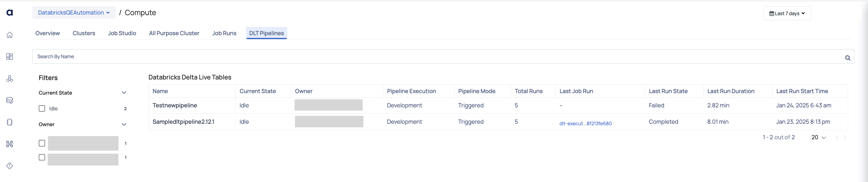Open the dashboard grid icon in the sidebar
The image size is (868, 182).
(x=10, y=56)
